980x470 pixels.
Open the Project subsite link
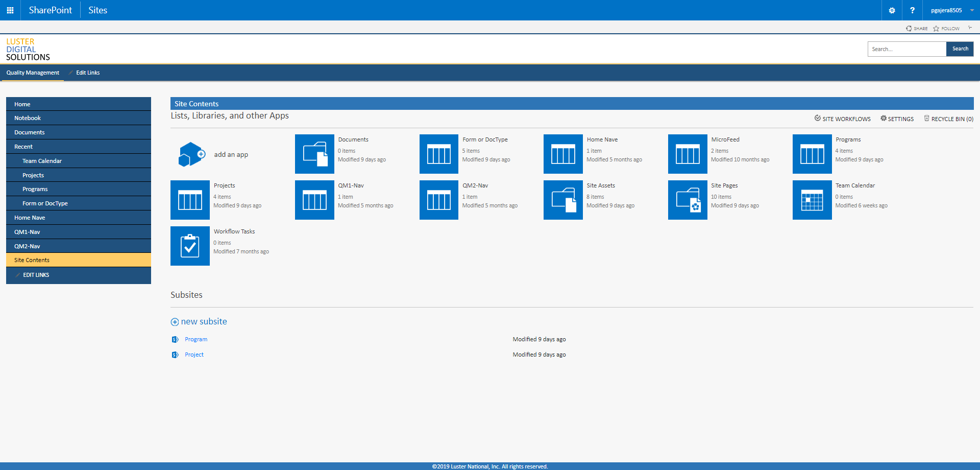click(x=194, y=355)
